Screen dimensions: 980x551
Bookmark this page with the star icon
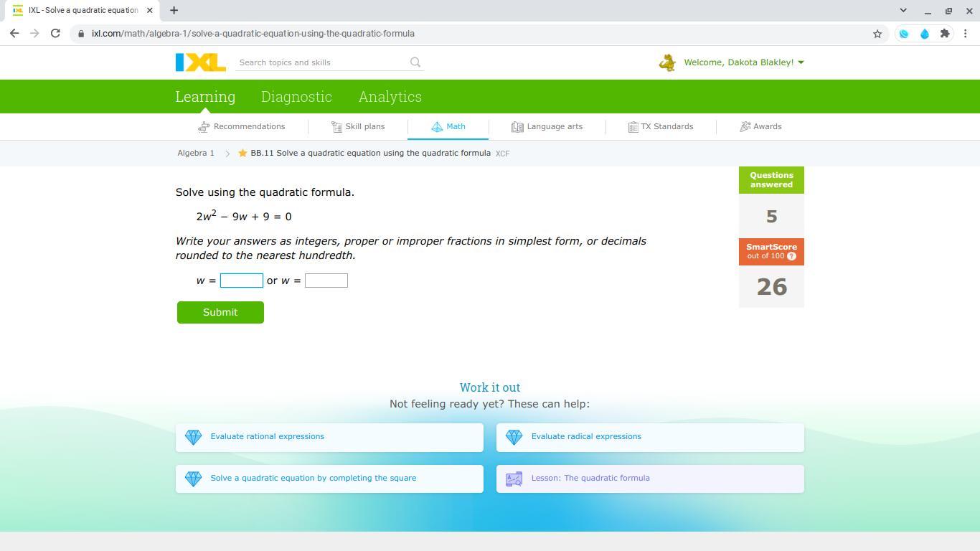[877, 34]
